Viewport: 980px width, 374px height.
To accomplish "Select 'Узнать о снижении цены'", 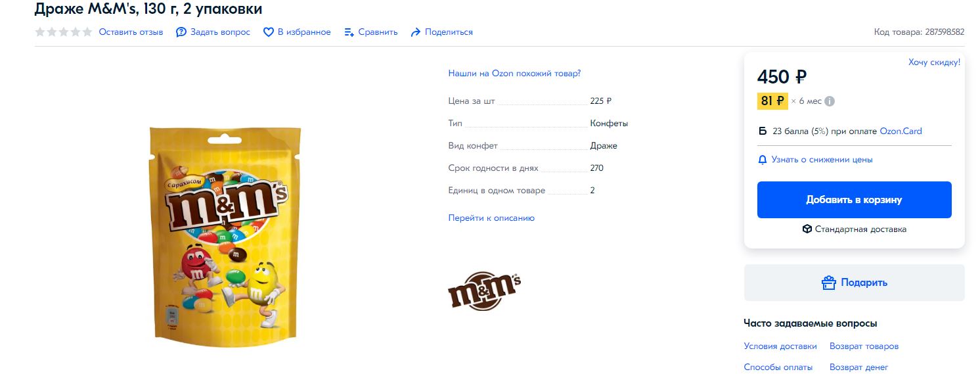I will click(x=822, y=160).
